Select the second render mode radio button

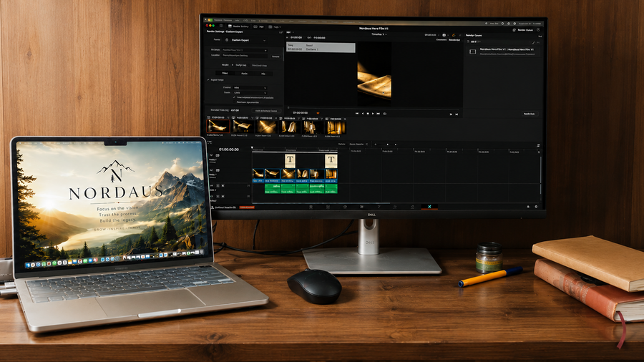[x=249, y=65]
